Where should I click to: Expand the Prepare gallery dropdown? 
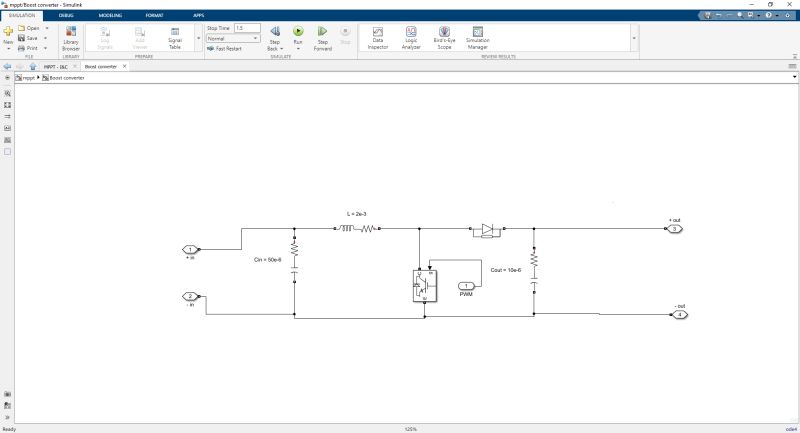click(198, 38)
